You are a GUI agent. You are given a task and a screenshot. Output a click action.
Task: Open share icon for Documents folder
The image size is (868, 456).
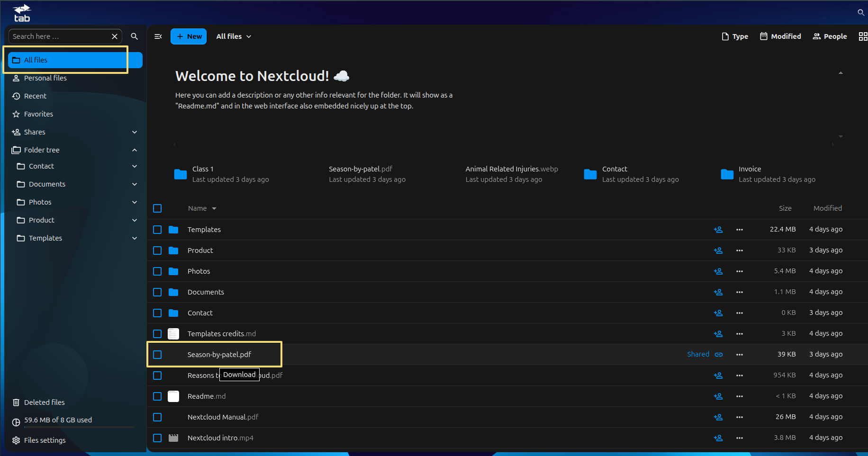pyautogui.click(x=718, y=292)
